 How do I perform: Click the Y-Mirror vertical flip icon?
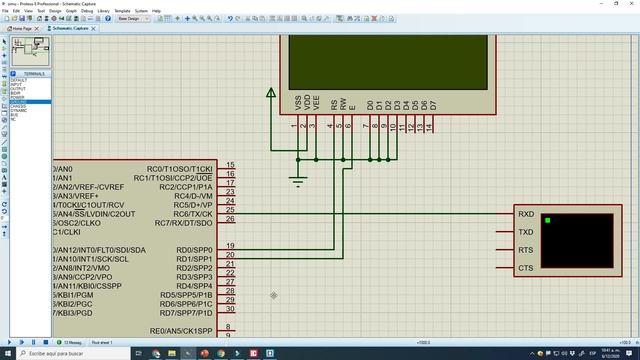[4, 234]
